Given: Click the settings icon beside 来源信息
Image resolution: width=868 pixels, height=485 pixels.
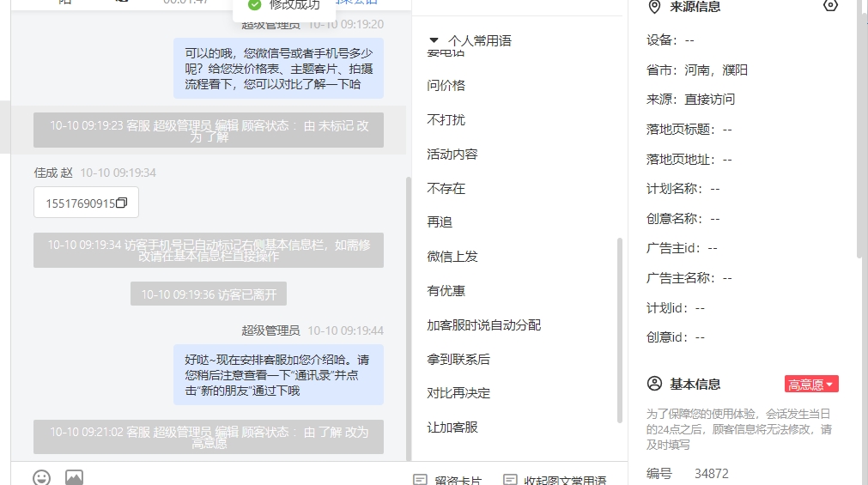Looking at the screenshot, I should (x=830, y=6).
